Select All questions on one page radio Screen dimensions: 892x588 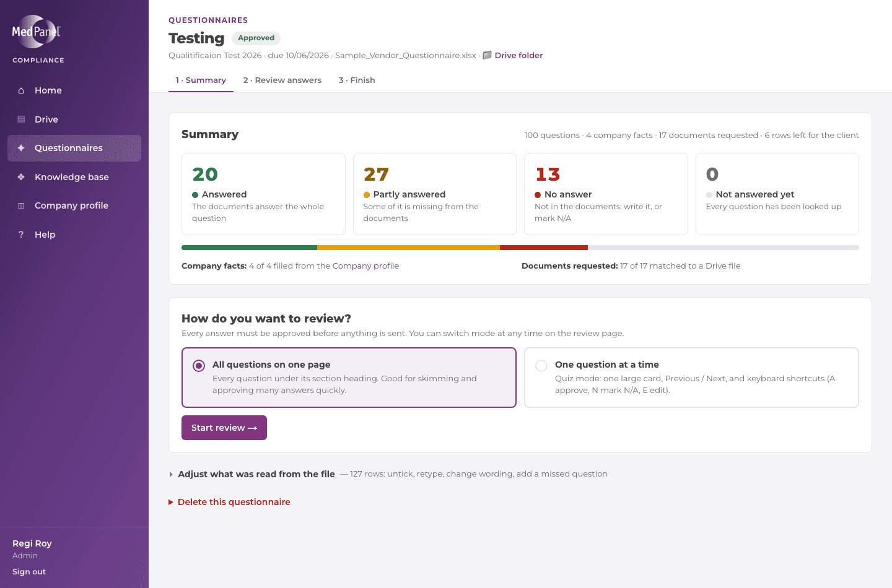(199, 366)
